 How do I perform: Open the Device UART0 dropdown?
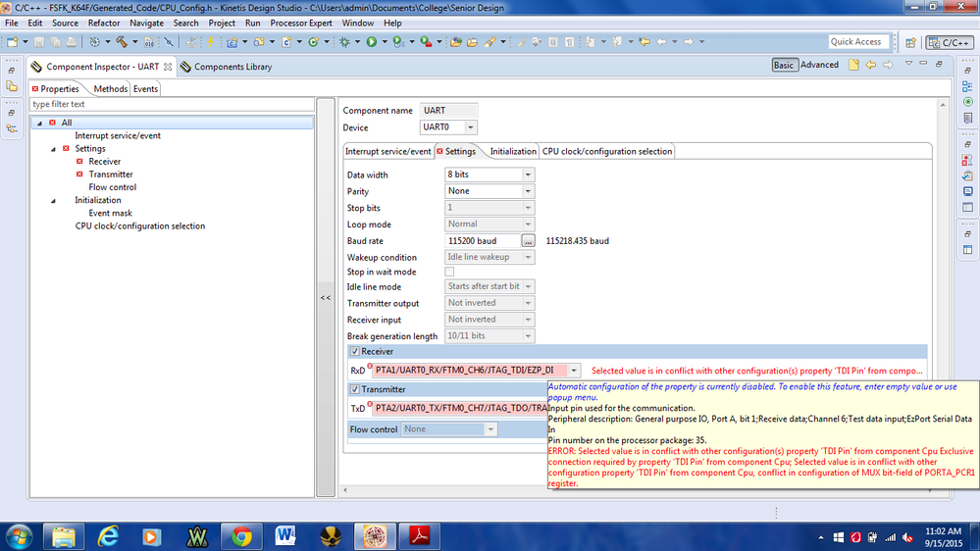point(471,127)
